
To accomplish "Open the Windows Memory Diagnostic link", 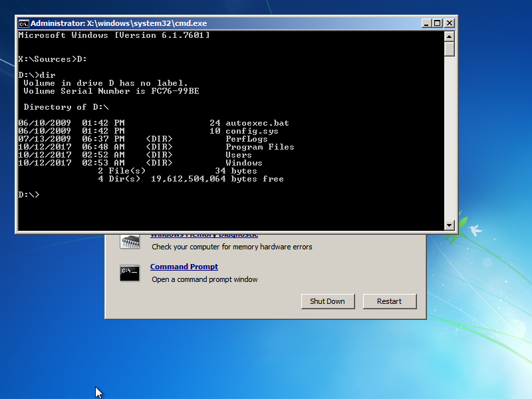I will coord(204,235).
